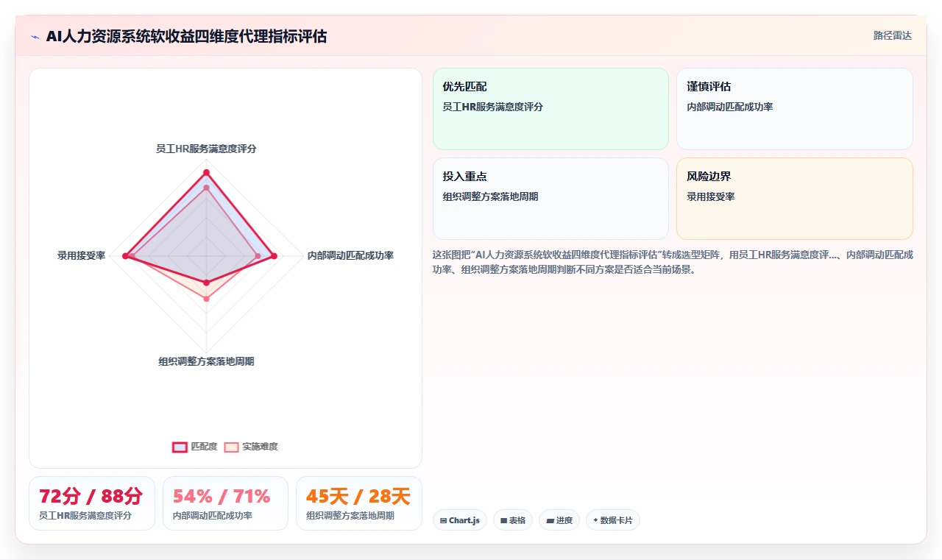
Task: Click the 45天 / 28天 metric value
Action: 358,497
